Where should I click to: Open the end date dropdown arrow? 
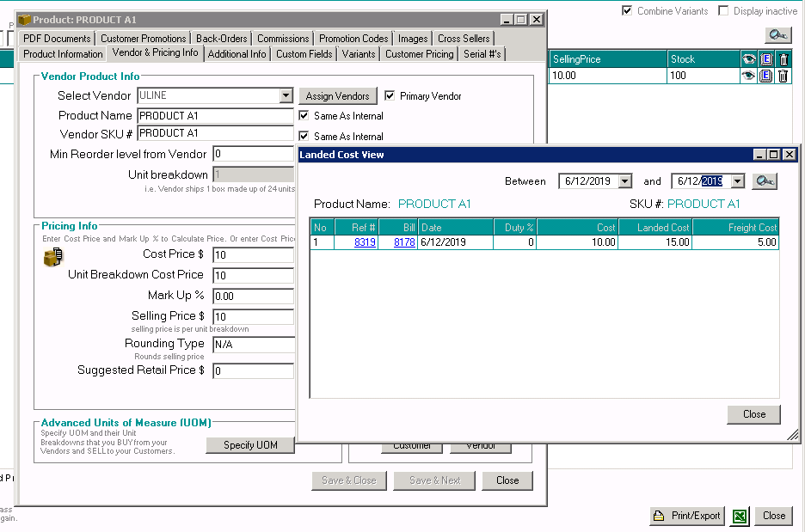click(x=737, y=181)
